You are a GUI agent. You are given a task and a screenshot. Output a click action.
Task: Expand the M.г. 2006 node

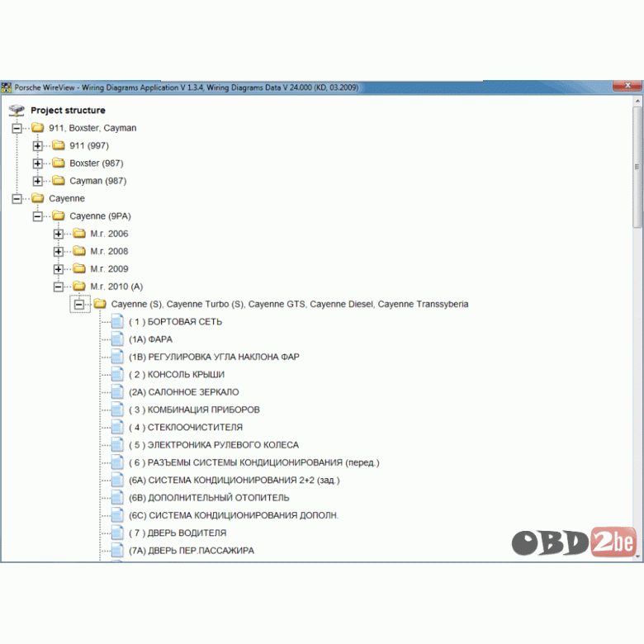click(59, 234)
